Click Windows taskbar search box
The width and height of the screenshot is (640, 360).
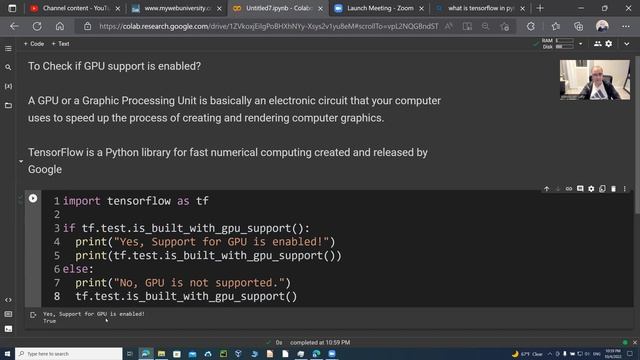pos(69,353)
